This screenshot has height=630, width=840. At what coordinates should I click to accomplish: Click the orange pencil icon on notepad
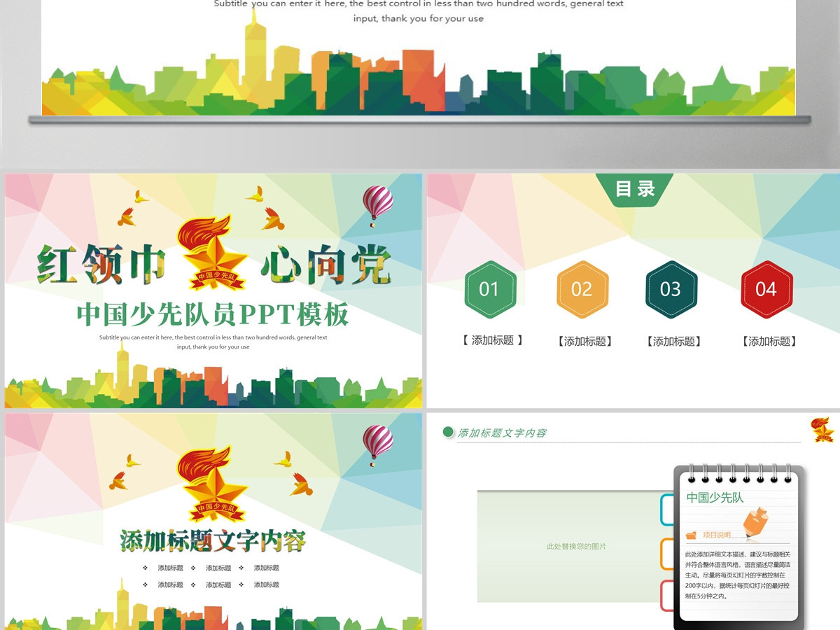pos(755,524)
